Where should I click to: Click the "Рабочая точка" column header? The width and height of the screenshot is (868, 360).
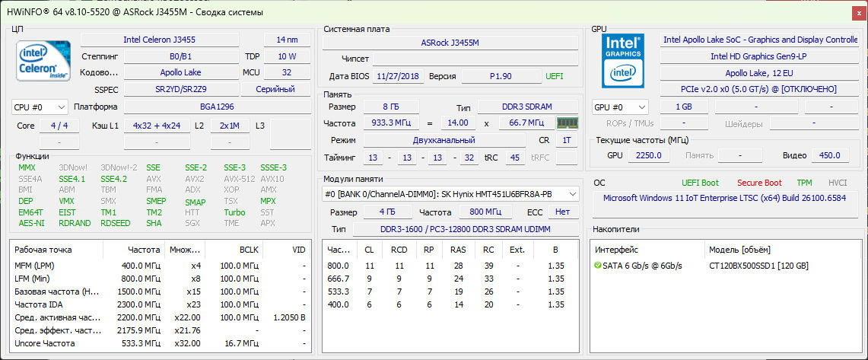click(x=43, y=250)
